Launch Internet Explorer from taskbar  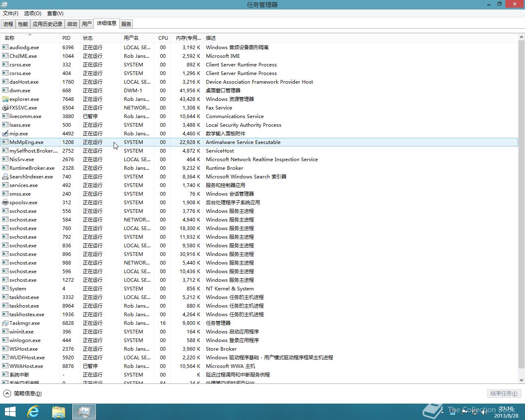(34, 412)
